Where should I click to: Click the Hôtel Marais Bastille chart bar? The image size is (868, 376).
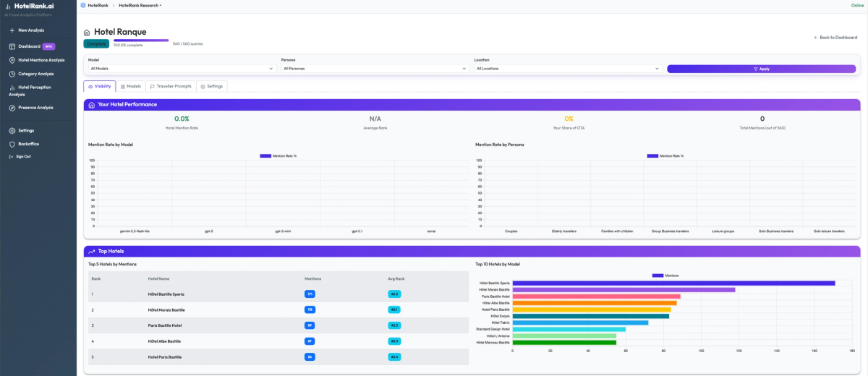[x=624, y=289]
